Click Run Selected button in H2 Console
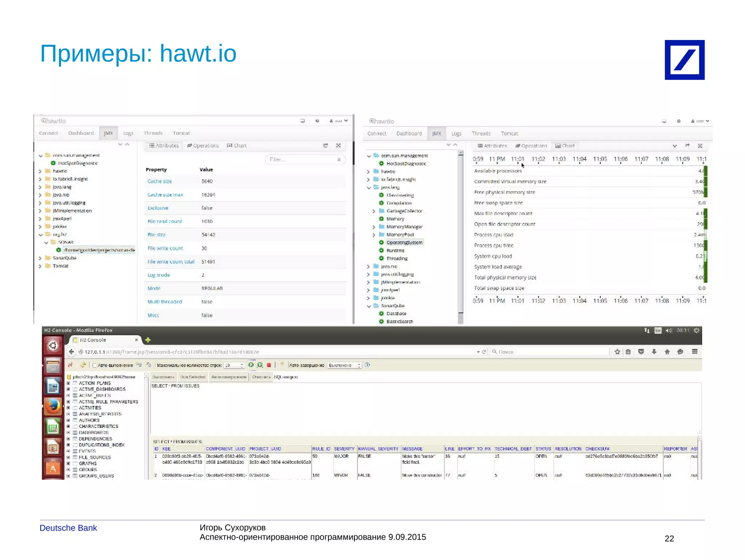This screenshot has width=745, height=560. coord(193,377)
